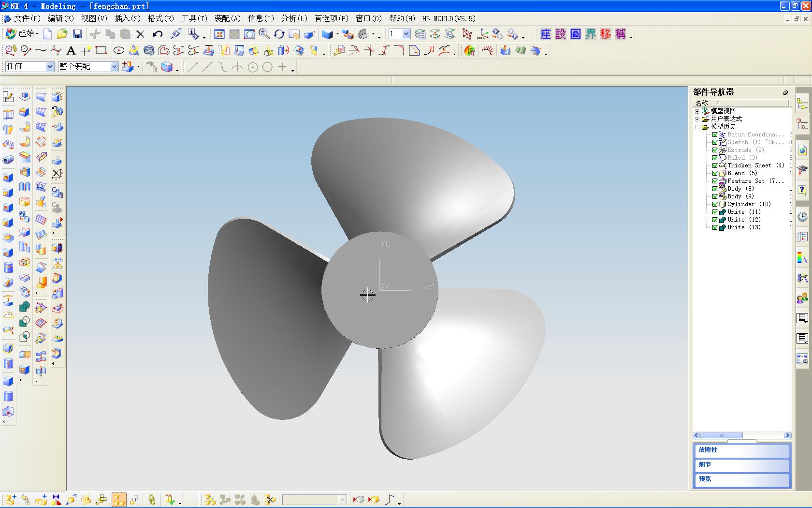
Task: Click the navigator horizontal scrollbar thumb
Action: [722, 435]
